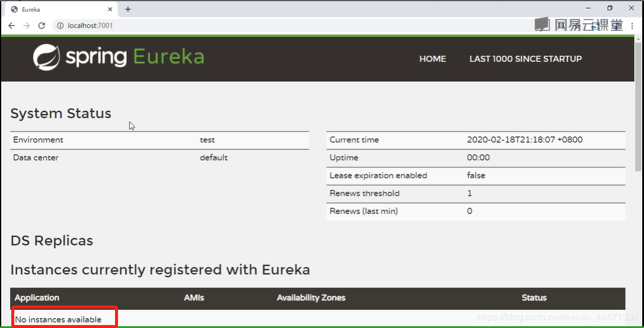Click the environment value 'test'
644x328 pixels.
click(x=208, y=140)
